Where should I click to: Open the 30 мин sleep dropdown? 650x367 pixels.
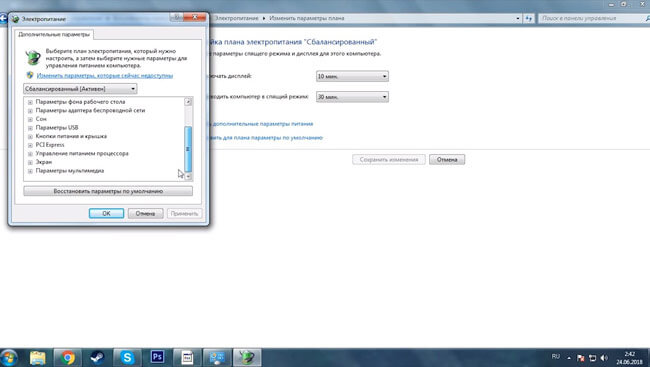pos(352,97)
